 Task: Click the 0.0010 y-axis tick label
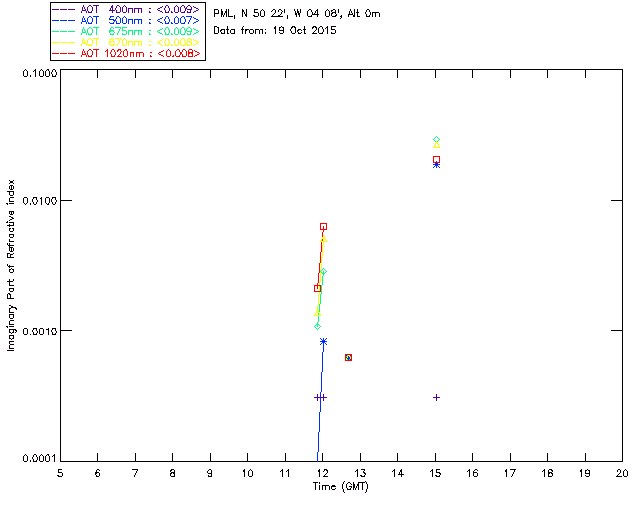tap(39, 331)
